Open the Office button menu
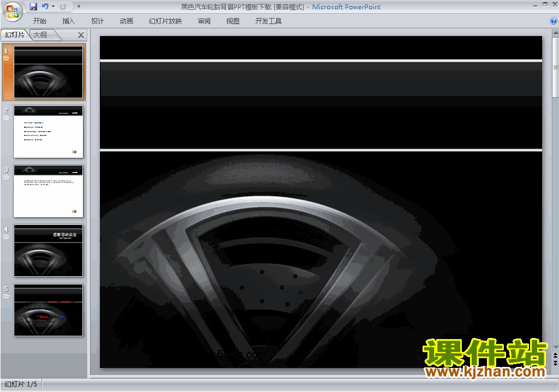Image resolution: width=559 pixels, height=392 pixels. (x=13, y=11)
